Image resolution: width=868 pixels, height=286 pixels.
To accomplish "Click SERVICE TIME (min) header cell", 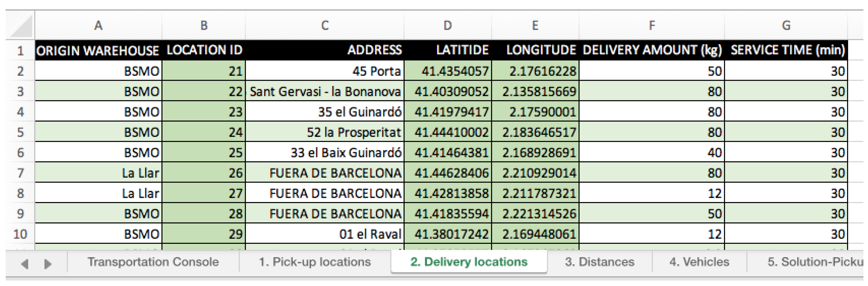I will point(786,50).
